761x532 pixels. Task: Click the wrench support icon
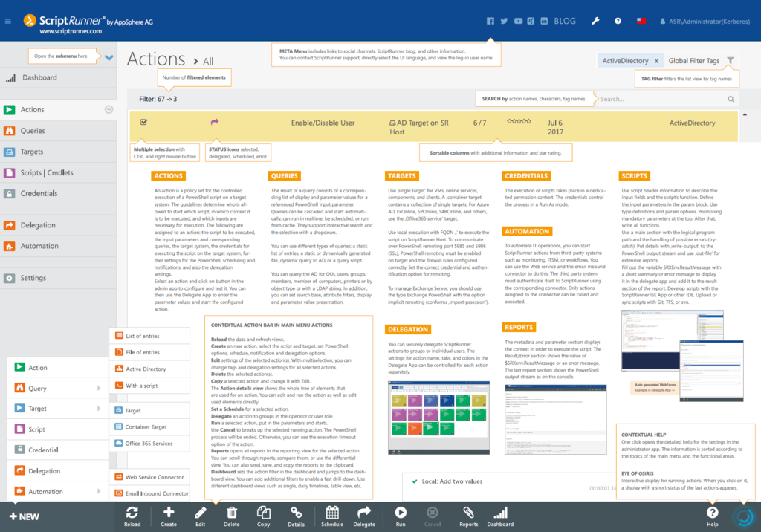point(595,21)
